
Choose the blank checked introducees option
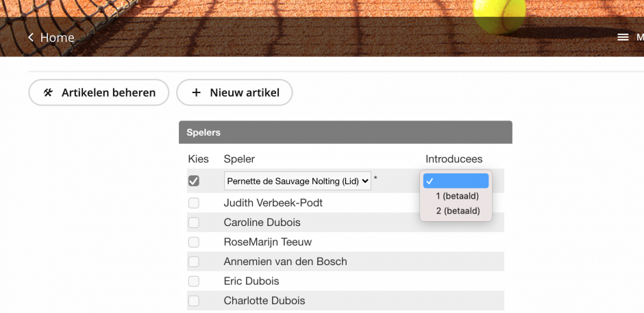456,181
